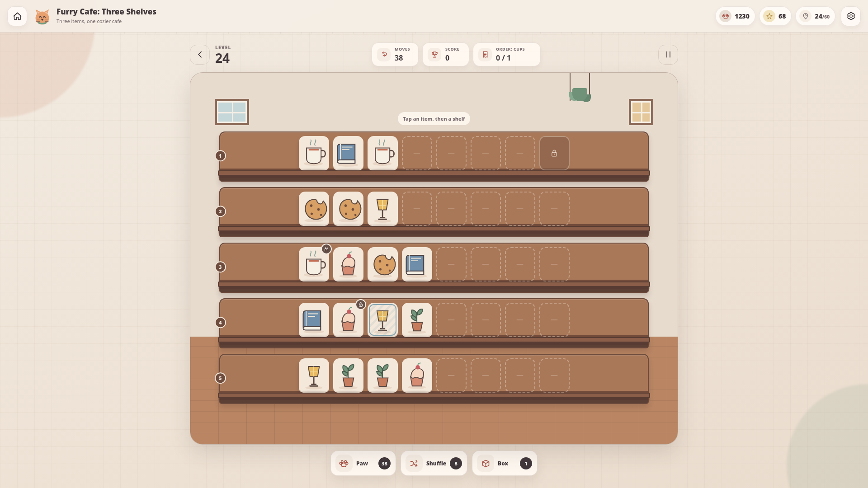
Task: Click shelf number 3 badge
Action: 220,267
